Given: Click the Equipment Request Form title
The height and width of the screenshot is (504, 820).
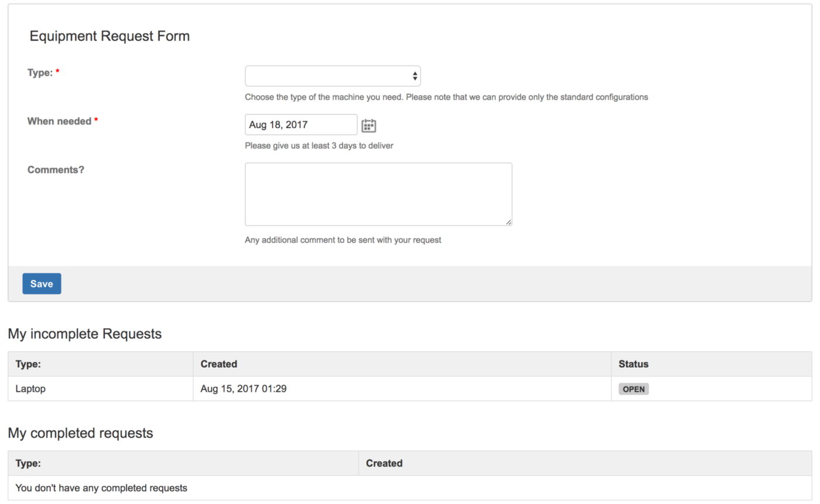Looking at the screenshot, I should click(x=110, y=36).
